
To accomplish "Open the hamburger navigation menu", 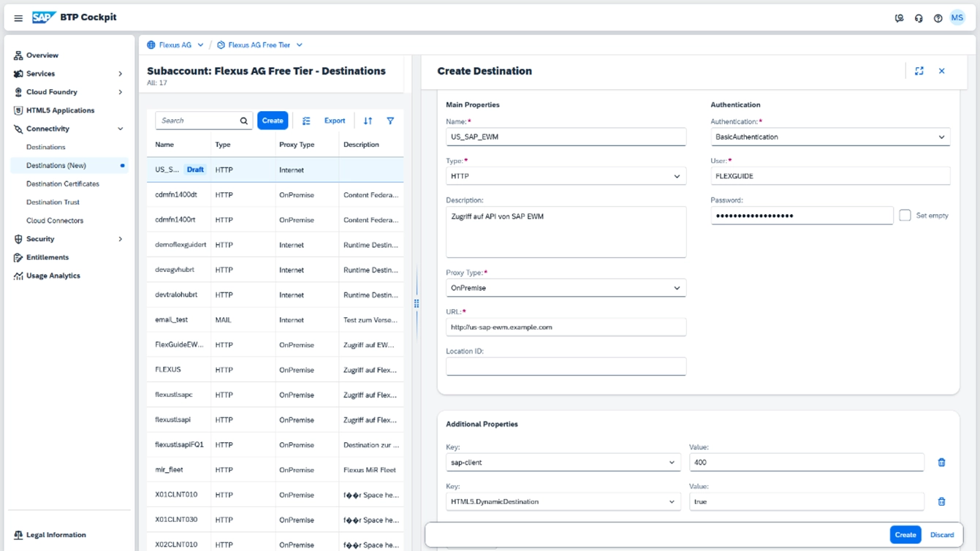I will 18,18.
